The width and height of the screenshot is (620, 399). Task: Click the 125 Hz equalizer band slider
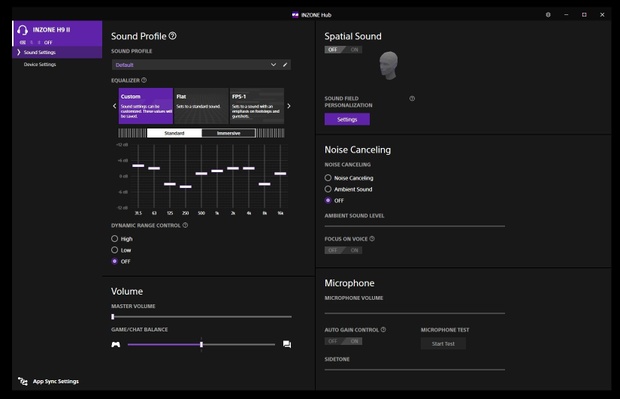pos(170,184)
